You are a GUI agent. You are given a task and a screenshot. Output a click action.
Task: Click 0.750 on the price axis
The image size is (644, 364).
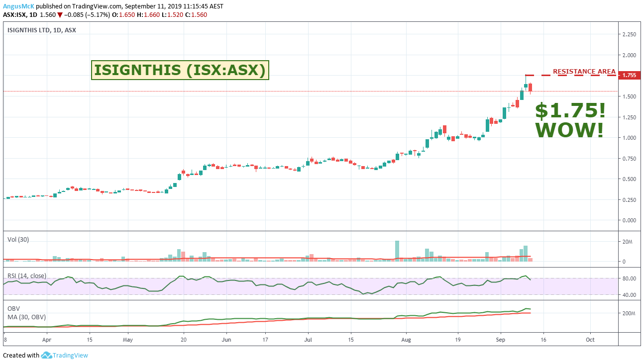(629, 158)
